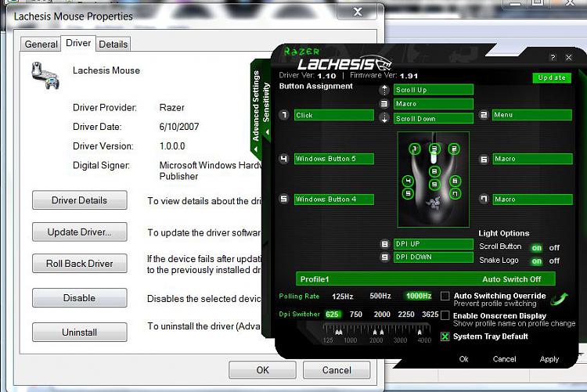This screenshot has width=587, height=392.
Task: Open DPI DOWN assignment dropdown
Action: (434, 257)
